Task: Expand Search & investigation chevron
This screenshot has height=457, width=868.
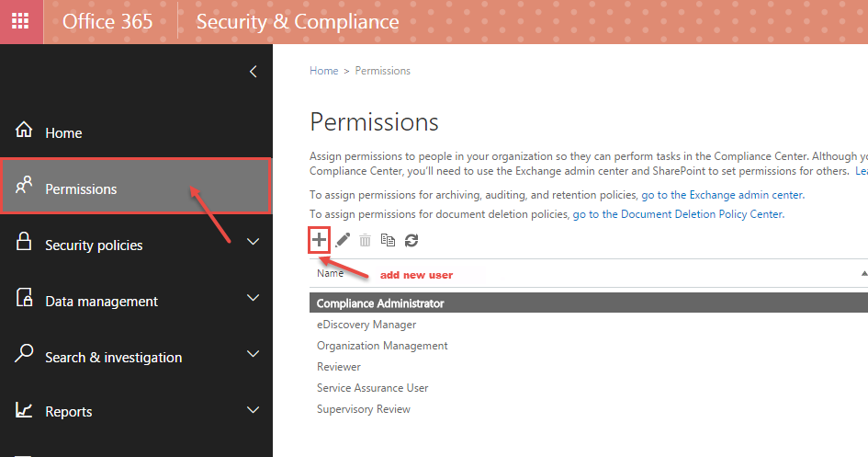Action: [253, 354]
